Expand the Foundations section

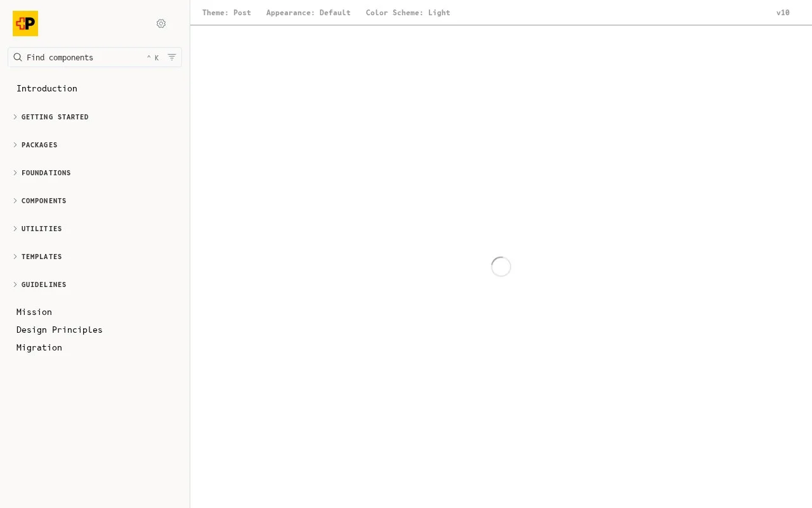(x=42, y=173)
